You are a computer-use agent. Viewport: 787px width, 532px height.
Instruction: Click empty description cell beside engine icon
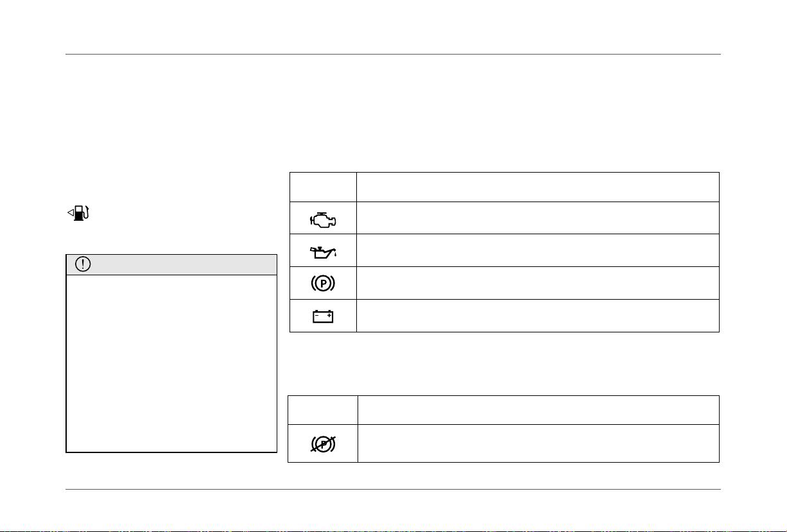pyautogui.click(x=537, y=218)
